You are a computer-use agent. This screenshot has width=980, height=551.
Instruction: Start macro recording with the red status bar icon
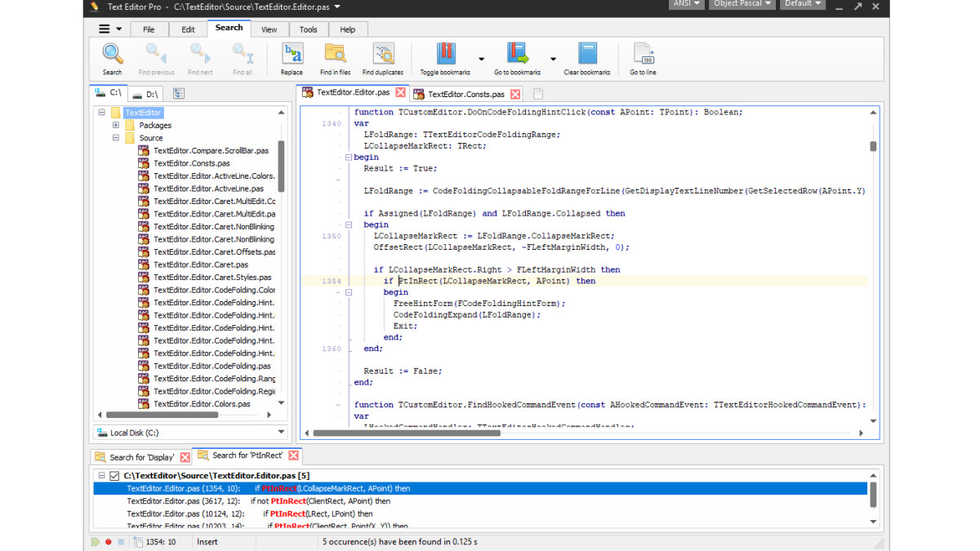[x=108, y=541]
